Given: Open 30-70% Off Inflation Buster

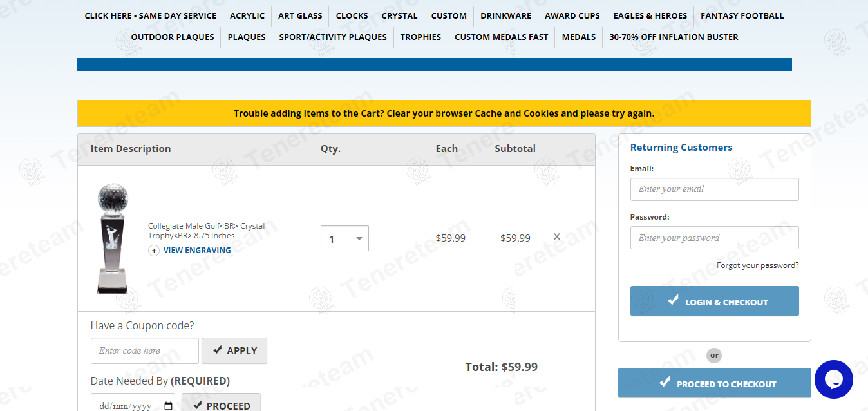Looking at the screenshot, I should [674, 37].
